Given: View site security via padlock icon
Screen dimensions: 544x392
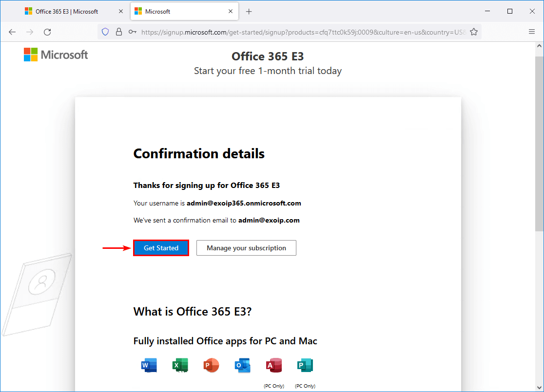Looking at the screenshot, I should 119,32.
